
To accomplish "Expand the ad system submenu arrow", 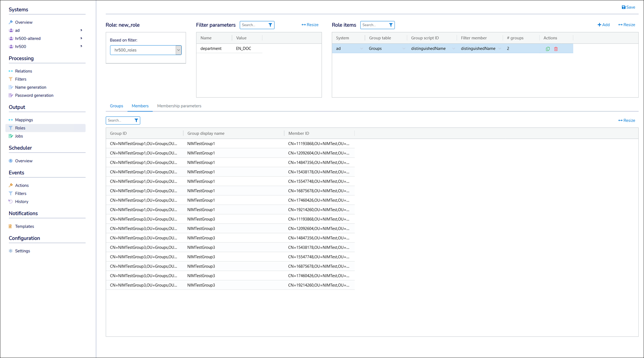I will pos(81,30).
